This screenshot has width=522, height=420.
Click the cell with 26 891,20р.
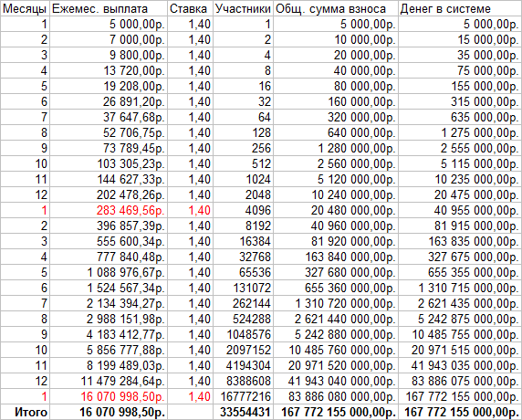click(109, 102)
